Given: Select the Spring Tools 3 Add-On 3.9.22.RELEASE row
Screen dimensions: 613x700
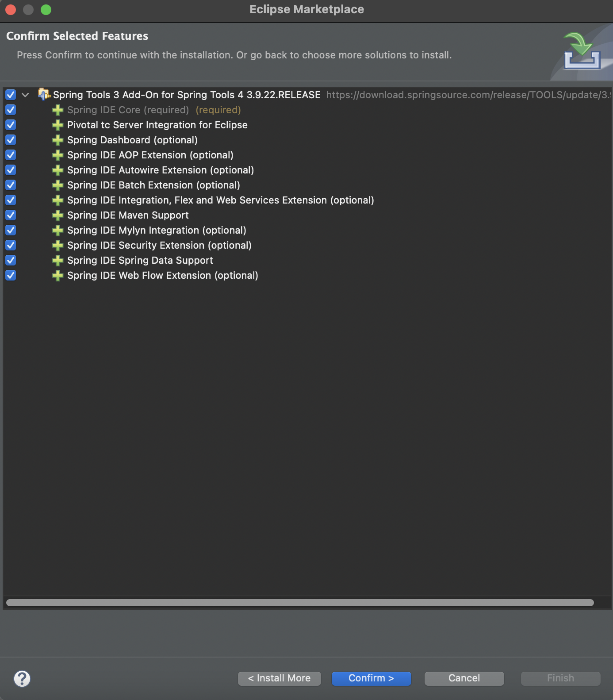Looking at the screenshot, I should (307, 95).
